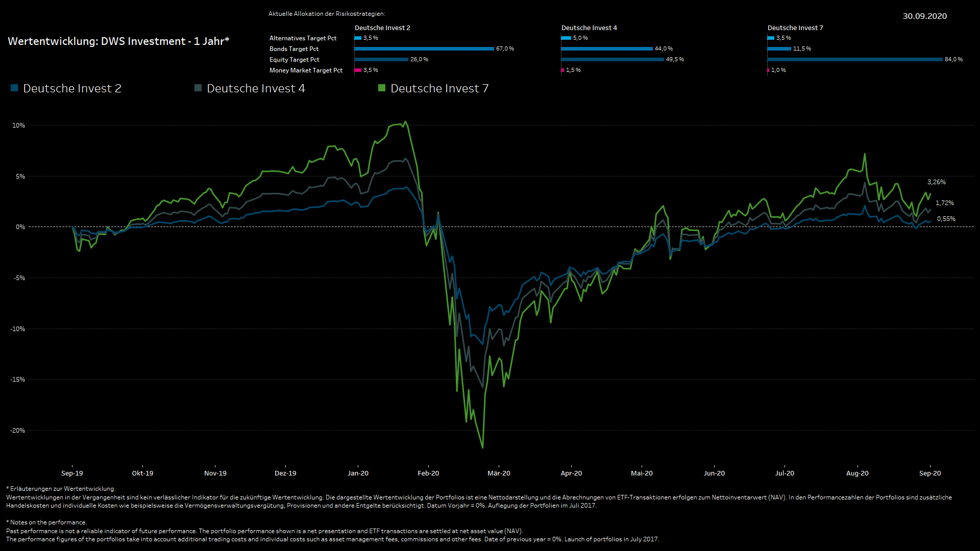The height and width of the screenshot is (551, 980).
Task: Click the Deutsche Invest 7 green legend square
Action: 382,88
